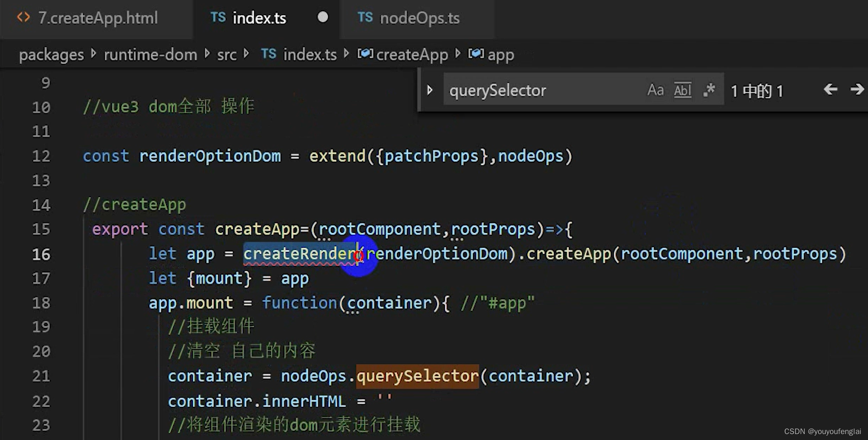Click the //"#app" comment on line 18
868x440 pixels.
[498, 303]
